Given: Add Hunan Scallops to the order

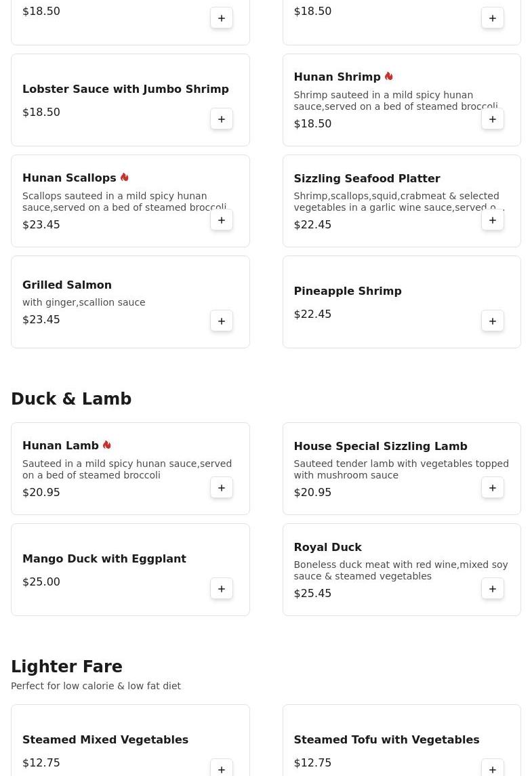Looking at the screenshot, I should coord(222,220).
